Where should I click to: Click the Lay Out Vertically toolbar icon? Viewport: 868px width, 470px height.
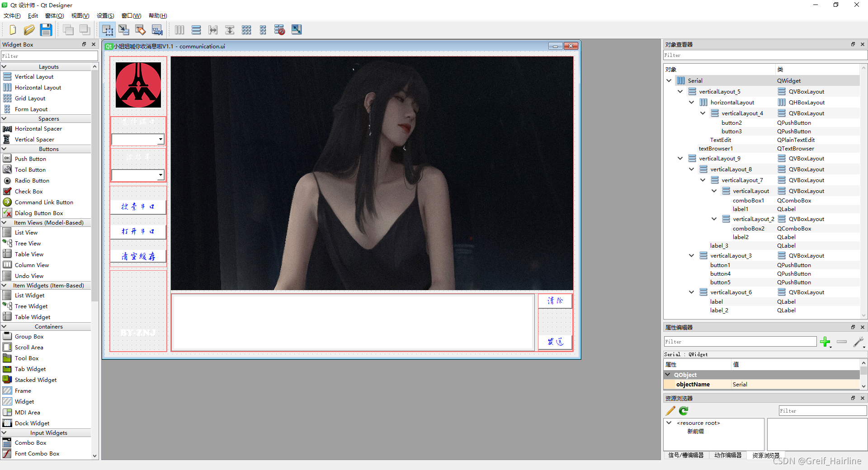point(196,30)
